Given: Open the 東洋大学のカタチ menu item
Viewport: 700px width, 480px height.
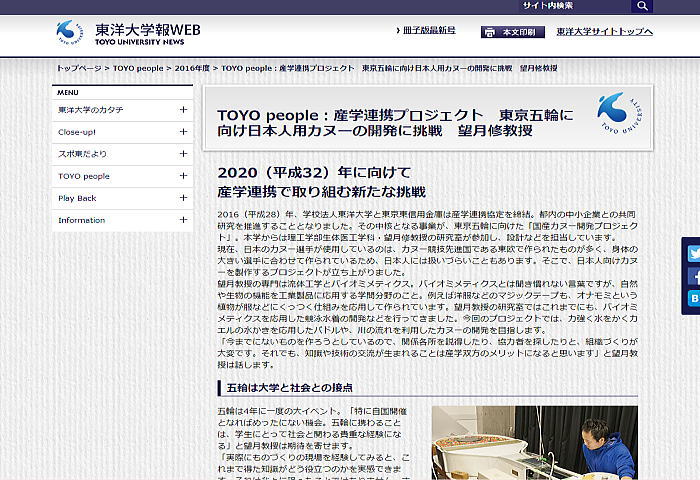Looking at the screenshot, I should pyautogui.click(x=123, y=110).
